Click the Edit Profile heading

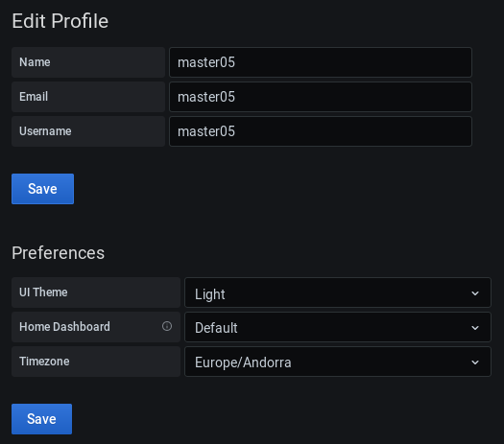tap(60, 21)
